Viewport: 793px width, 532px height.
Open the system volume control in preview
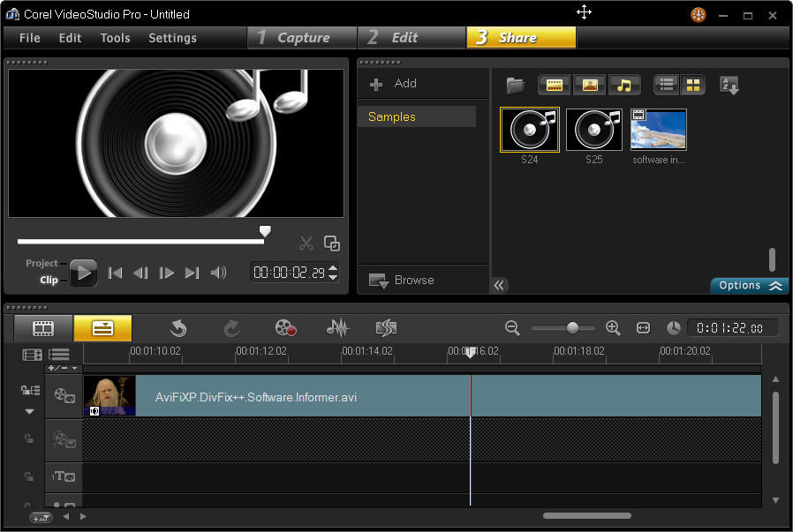[x=218, y=273]
